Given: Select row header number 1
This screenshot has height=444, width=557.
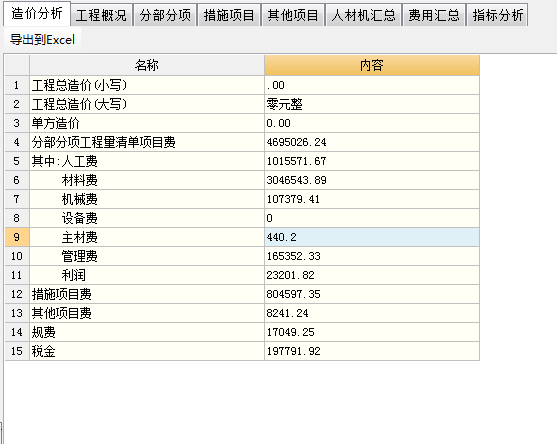Looking at the screenshot, I should pos(17,85).
